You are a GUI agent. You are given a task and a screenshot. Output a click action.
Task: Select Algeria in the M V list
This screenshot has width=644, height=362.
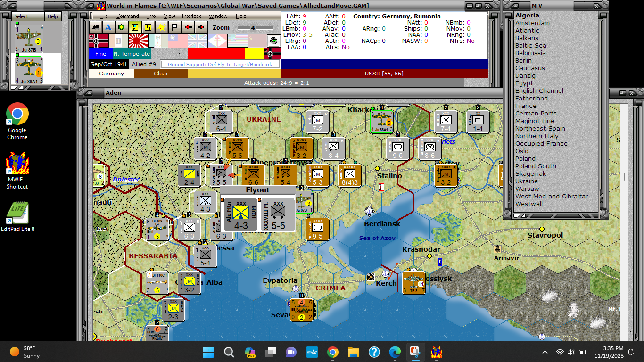click(527, 16)
